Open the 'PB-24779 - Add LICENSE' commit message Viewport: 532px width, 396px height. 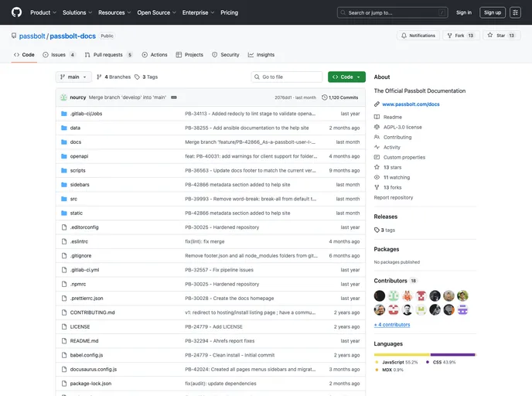coord(213,326)
